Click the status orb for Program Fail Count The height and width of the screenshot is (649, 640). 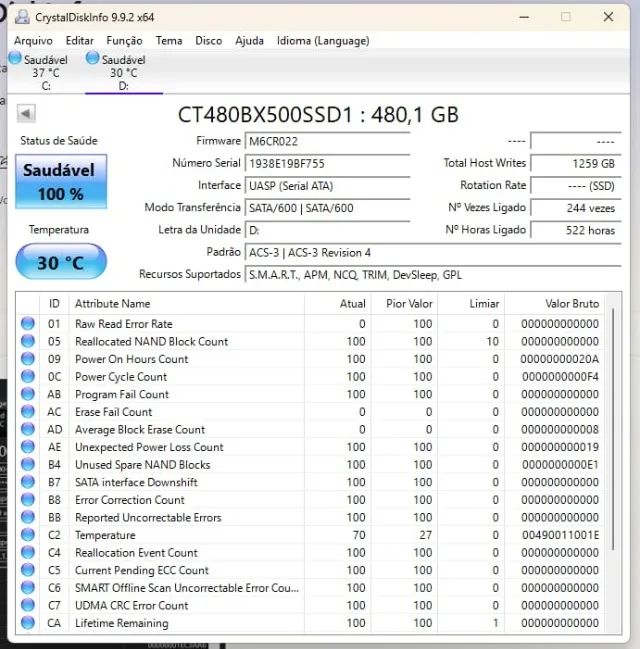[28, 394]
